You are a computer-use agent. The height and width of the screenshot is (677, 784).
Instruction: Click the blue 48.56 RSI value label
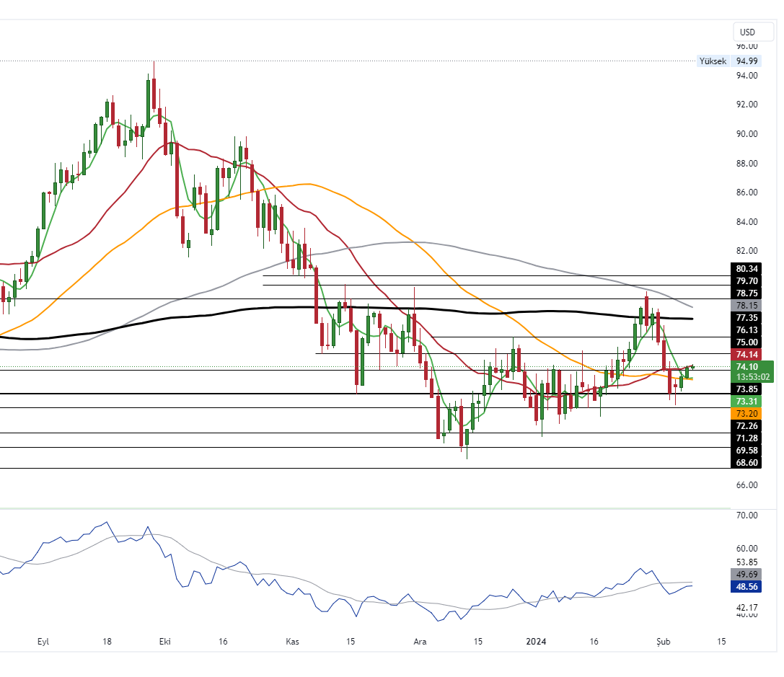746,588
